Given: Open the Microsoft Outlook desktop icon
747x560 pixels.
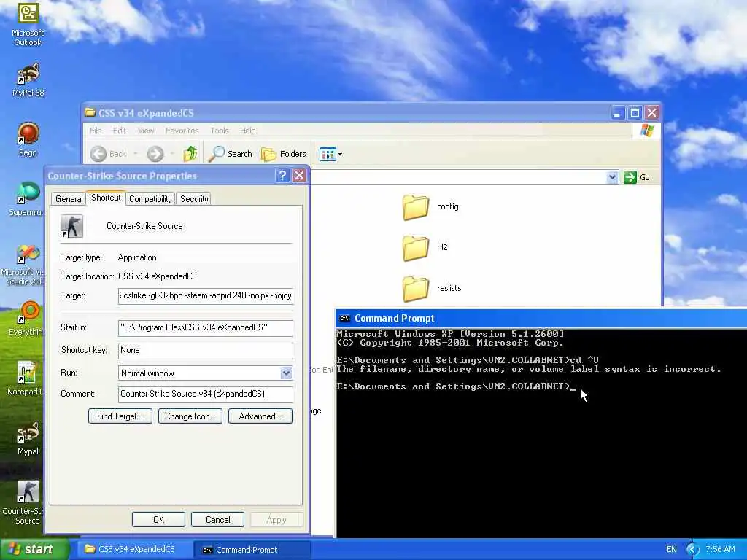Looking at the screenshot, I should tap(28, 25).
